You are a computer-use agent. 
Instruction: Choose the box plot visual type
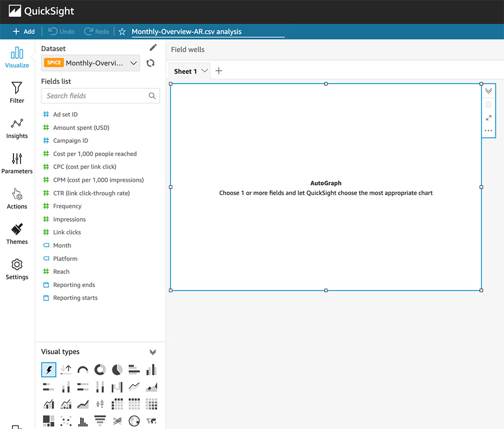(x=100, y=404)
